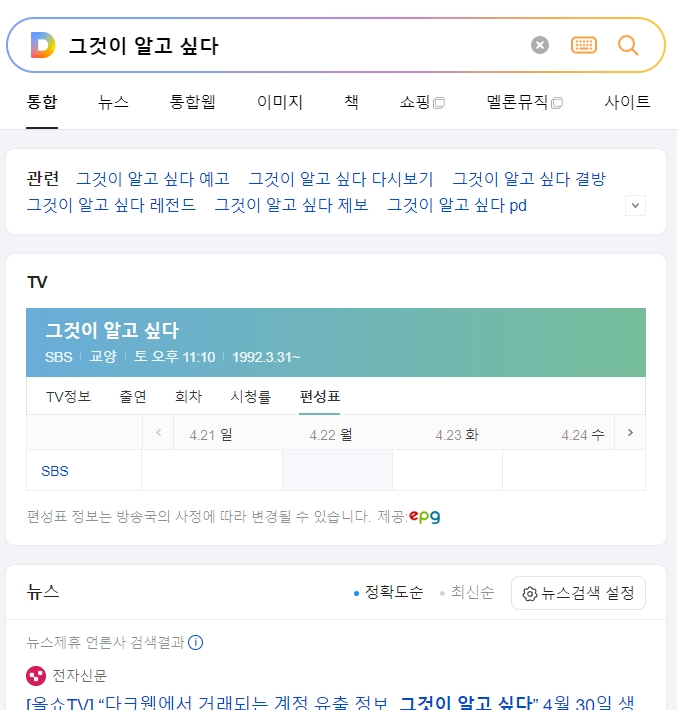Click the 토 오후 11:10 broadcast time

174,357
